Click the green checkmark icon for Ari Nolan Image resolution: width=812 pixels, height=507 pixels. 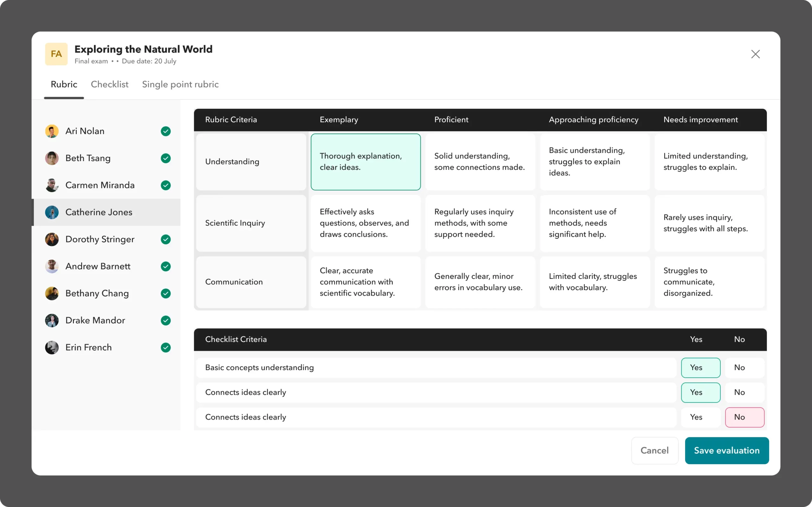(x=166, y=131)
